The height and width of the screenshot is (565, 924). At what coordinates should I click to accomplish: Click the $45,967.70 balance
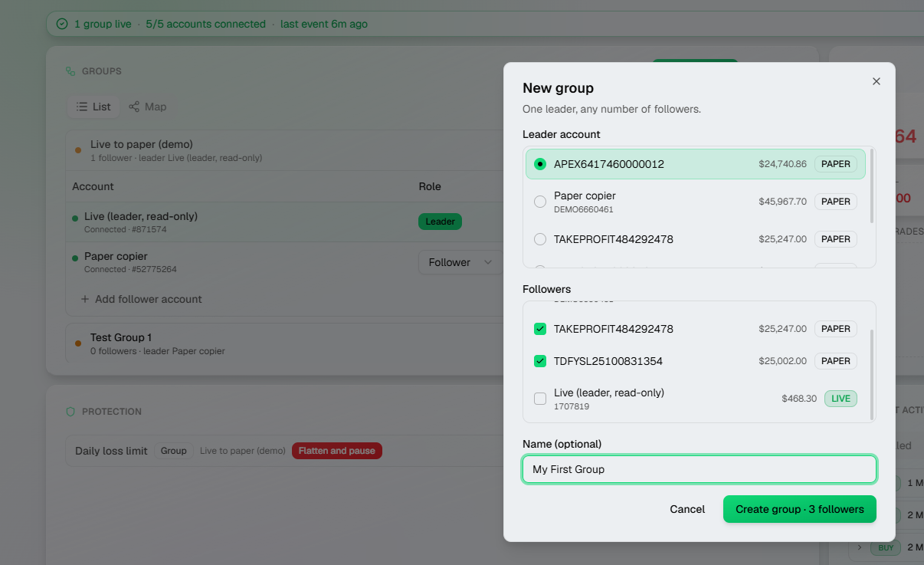pyautogui.click(x=782, y=202)
